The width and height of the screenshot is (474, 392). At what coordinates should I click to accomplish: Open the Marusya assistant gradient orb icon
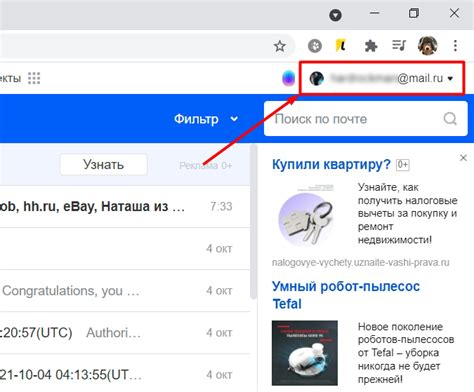point(288,78)
